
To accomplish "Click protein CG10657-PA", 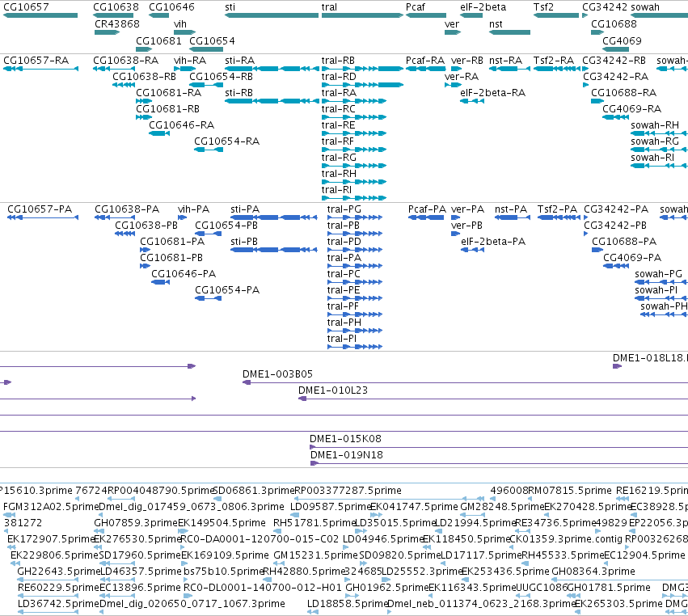I will pyautogui.click(x=43, y=217).
